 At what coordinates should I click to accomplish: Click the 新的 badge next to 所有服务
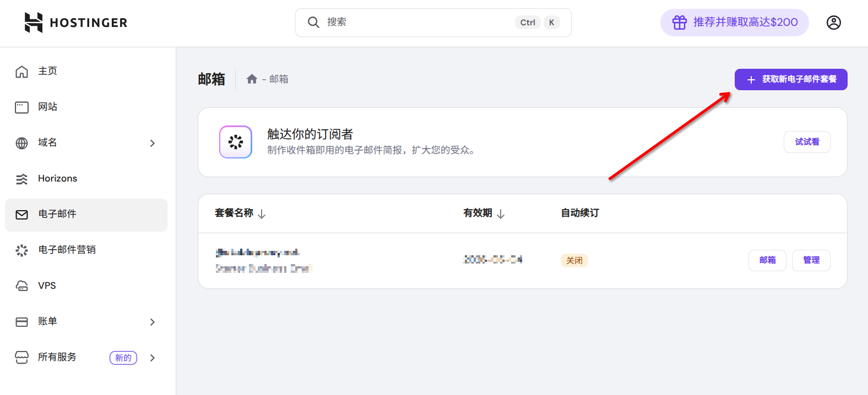[x=123, y=358]
